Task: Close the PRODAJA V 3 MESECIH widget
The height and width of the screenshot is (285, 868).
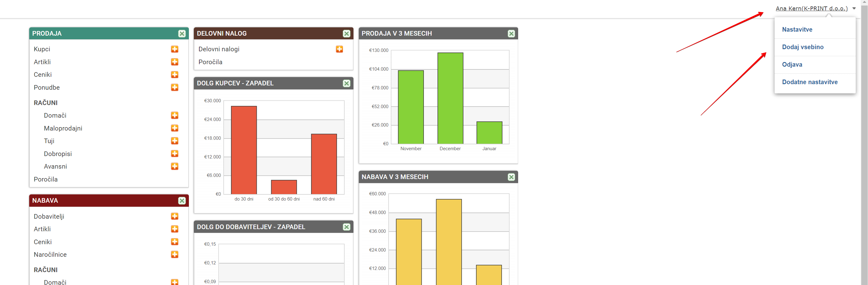Action: click(511, 34)
